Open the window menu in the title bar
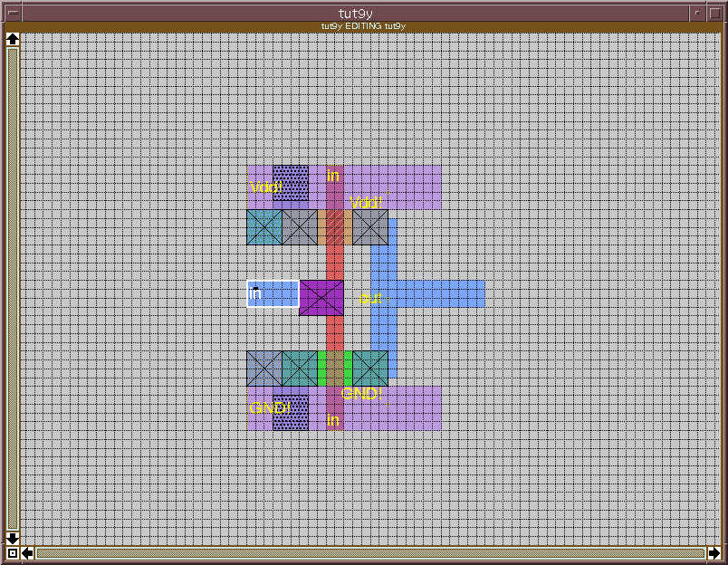Image resolution: width=728 pixels, height=565 pixels. coord(13,13)
